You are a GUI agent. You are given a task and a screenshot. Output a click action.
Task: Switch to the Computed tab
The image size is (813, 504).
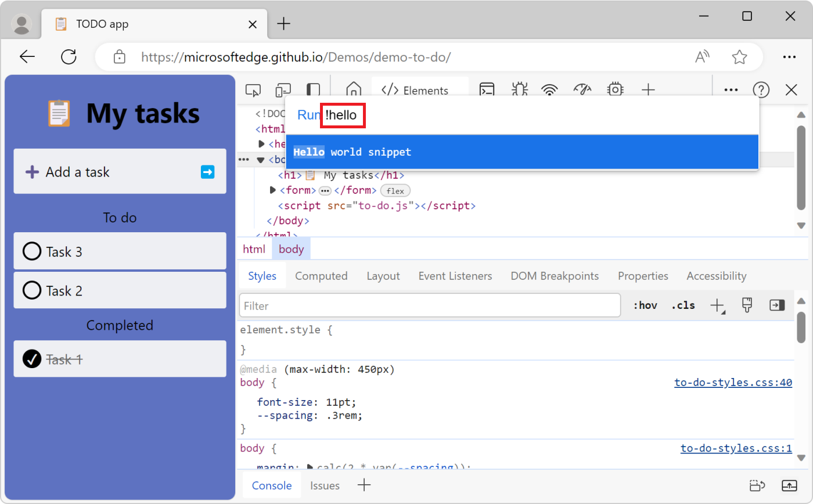click(x=321, y=276)
